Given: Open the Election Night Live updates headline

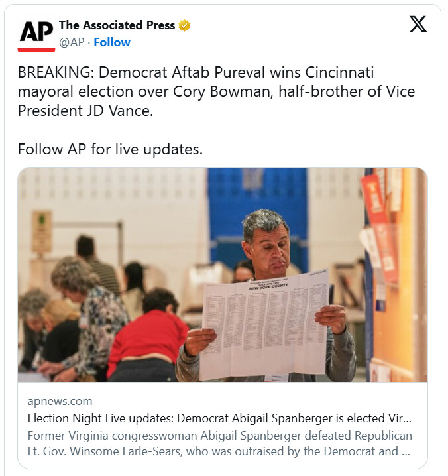Looking at the screenshot, I should (219, 418).
